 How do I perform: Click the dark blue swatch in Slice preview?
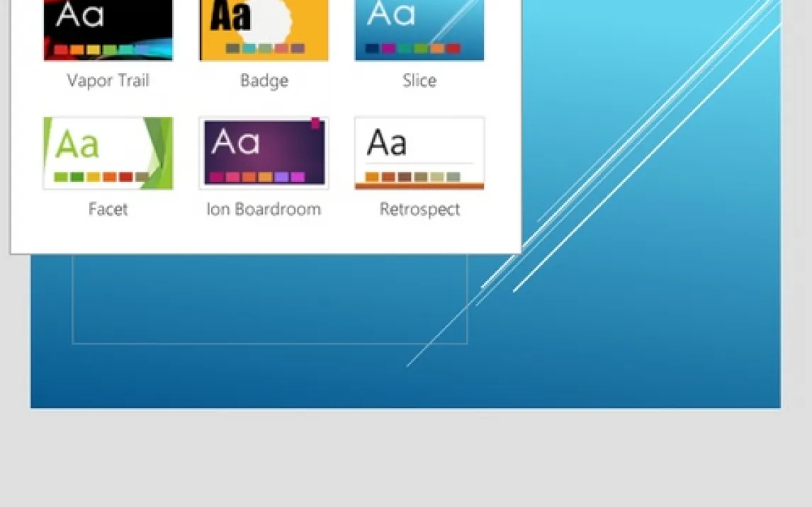372,49
